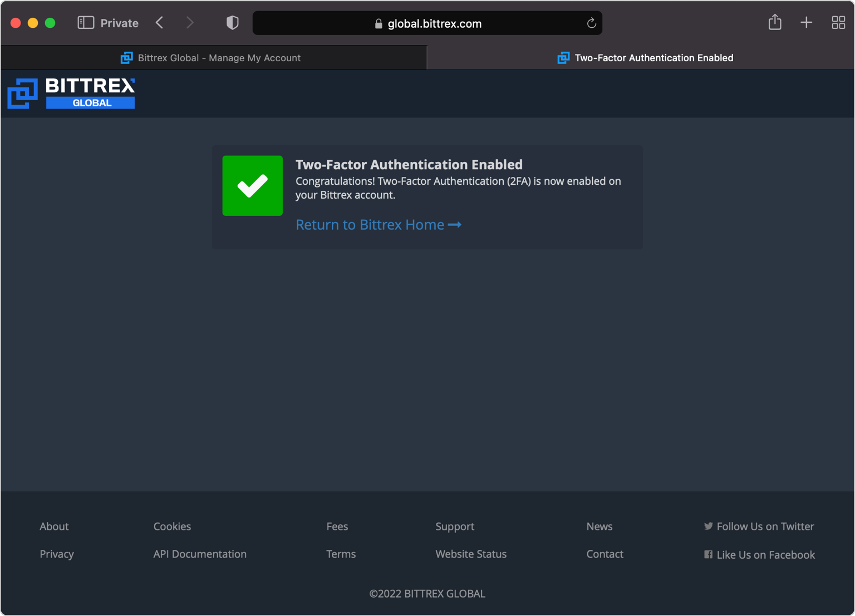Open the Contact footer link
855x616 pixels.
605,554
